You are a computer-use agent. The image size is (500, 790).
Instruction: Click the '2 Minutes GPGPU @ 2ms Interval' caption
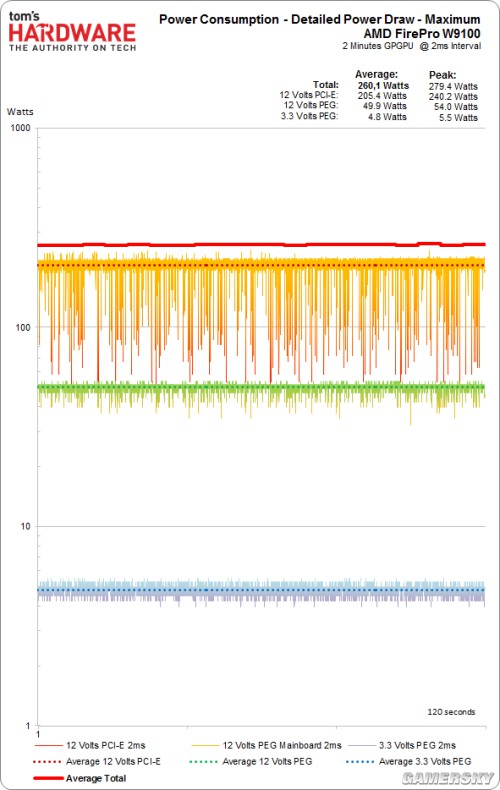click(411, 46)
